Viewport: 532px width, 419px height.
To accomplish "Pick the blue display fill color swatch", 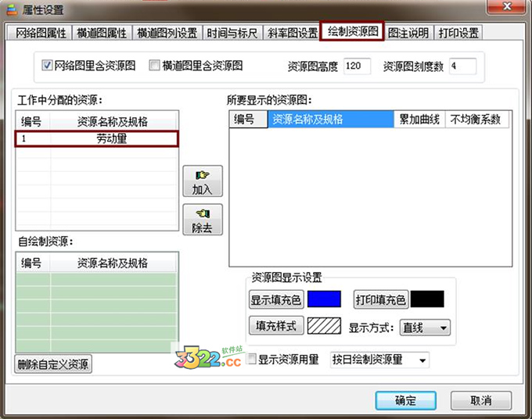I will tap(324, 299).
